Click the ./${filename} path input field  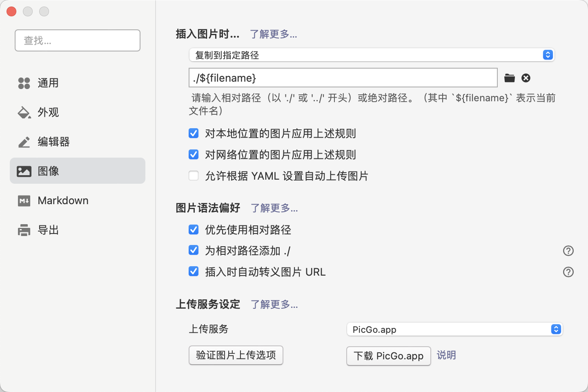tap(343, 78)
